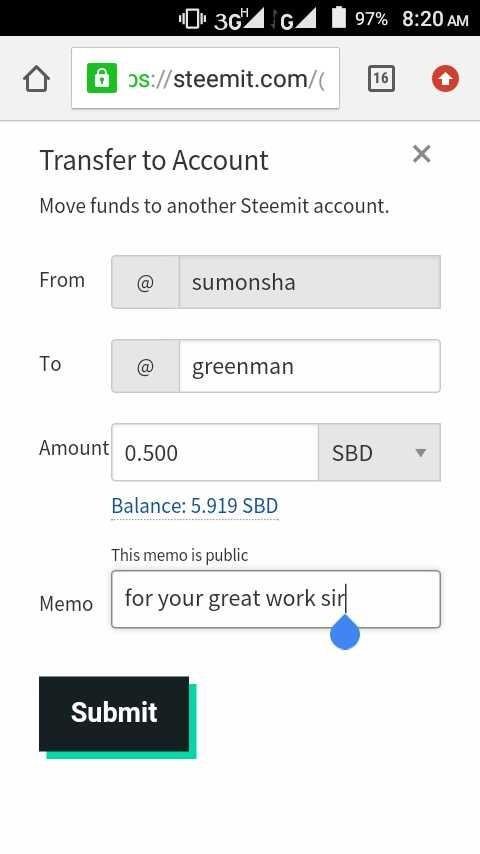Tap the 3G signal strength icon
The height and width of the screenshot is (854, 480).
(239, 20)
